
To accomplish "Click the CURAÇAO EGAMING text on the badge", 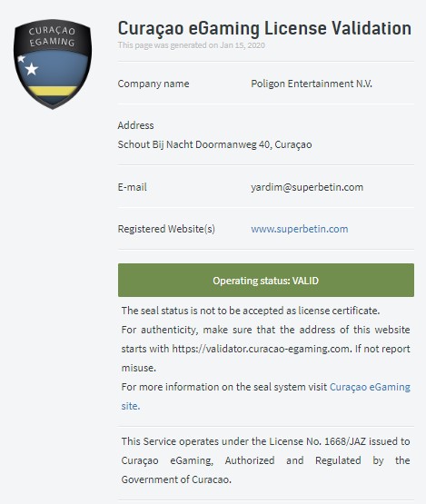I will 52,36.
